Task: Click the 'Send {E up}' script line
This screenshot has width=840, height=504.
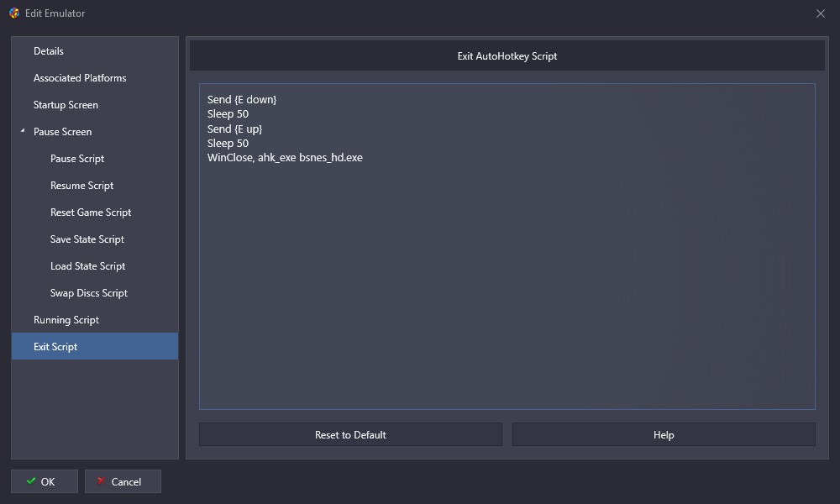Action: pos(234,129)
